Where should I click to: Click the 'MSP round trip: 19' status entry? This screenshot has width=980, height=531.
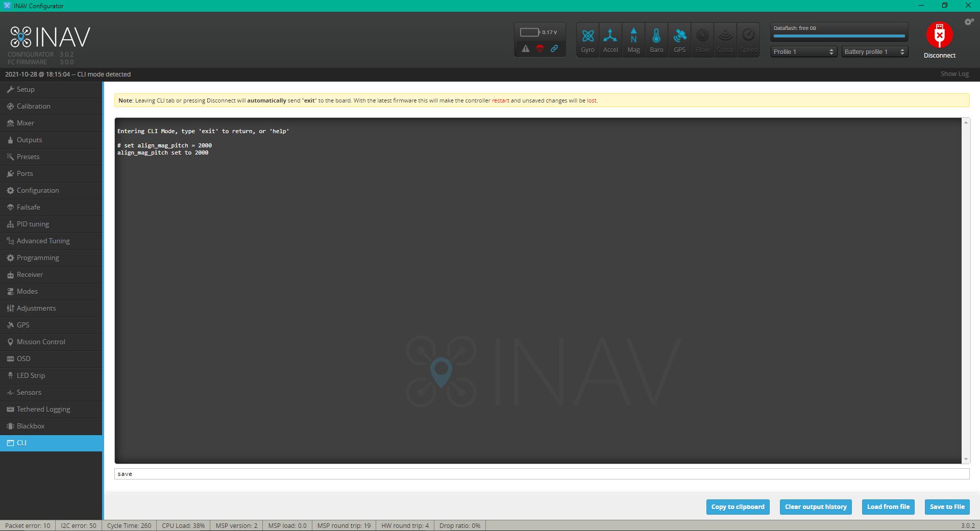tap(344, 525)
